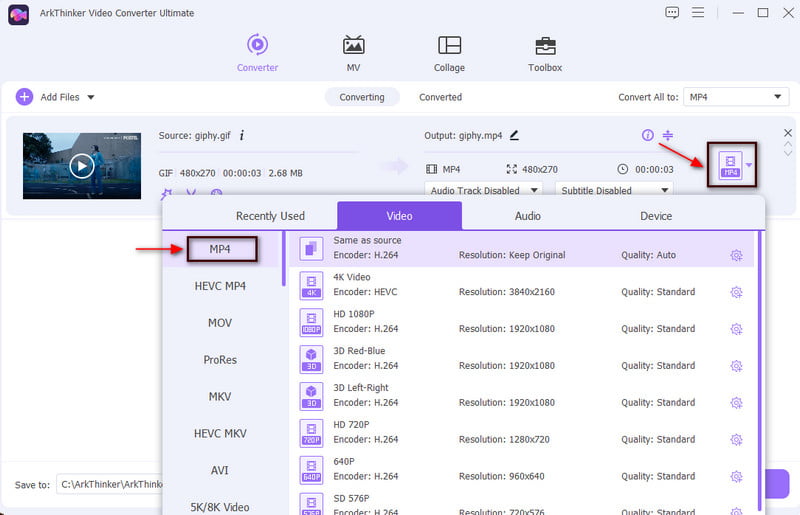This screenshot has width=800, height=515.
Task: Open the MV module
Action: coord(353,53)
